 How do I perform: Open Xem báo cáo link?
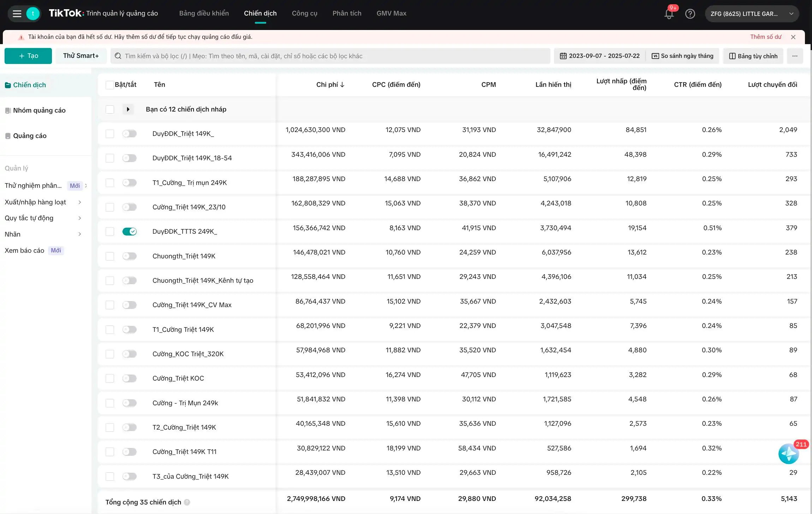point(24,251)
